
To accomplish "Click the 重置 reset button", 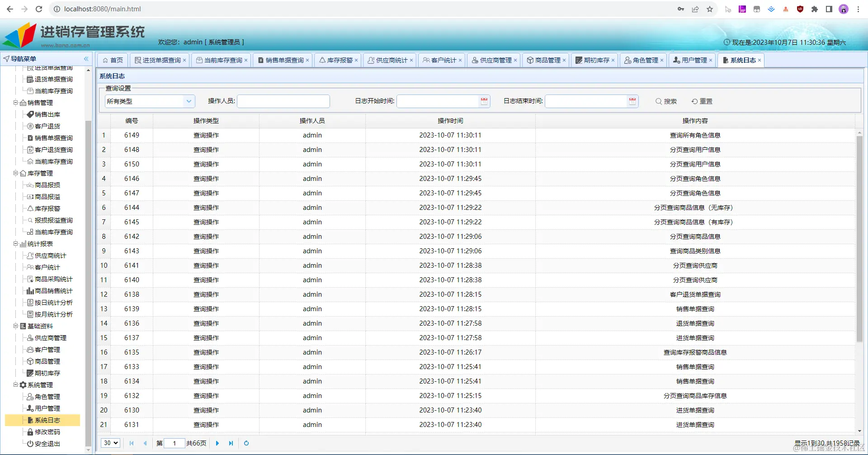I will coord(702,101).
